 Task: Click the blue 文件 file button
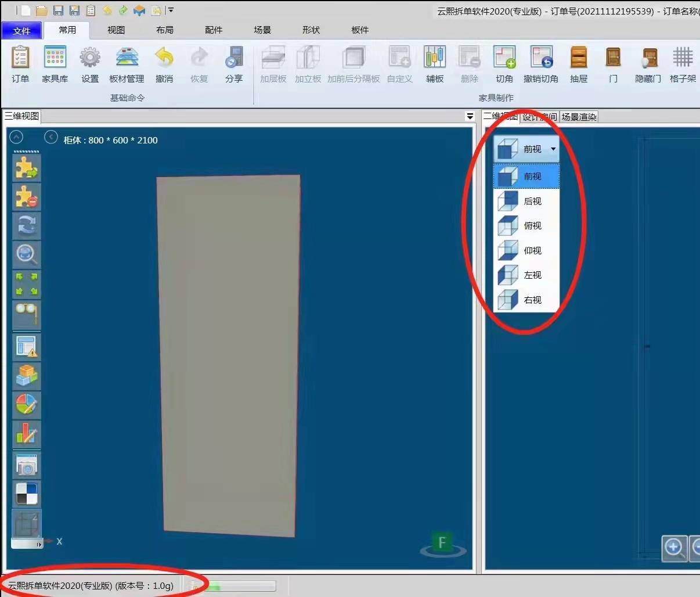coord(21,31)
